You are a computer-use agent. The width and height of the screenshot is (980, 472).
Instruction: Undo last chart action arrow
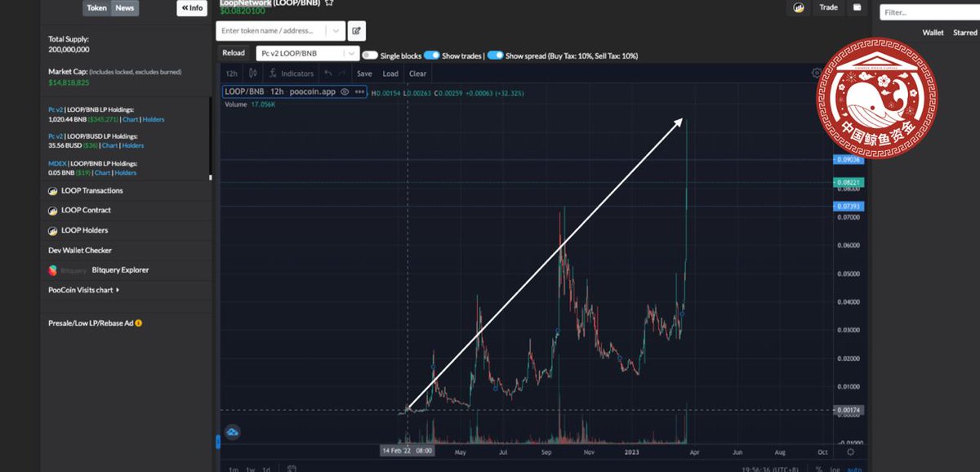click(328, 73)
